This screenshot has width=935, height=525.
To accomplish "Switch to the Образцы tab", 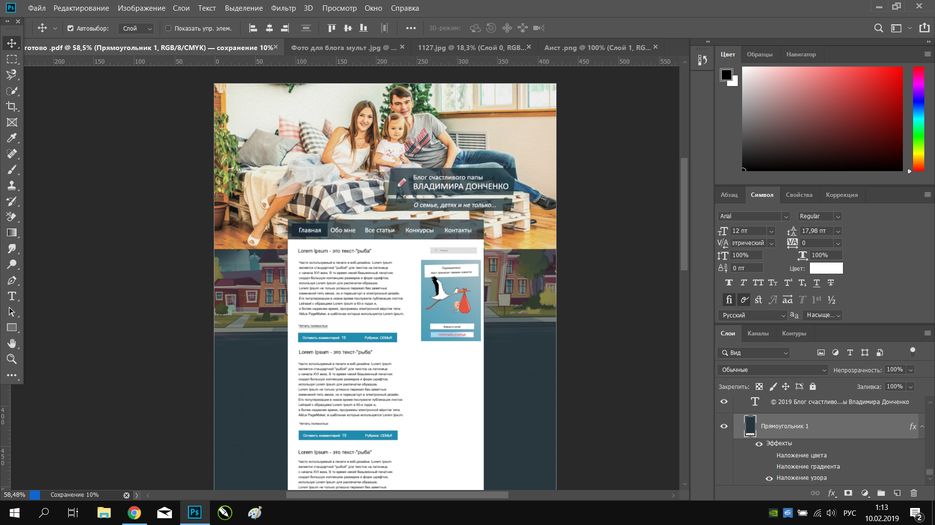I will click(760, 54).
